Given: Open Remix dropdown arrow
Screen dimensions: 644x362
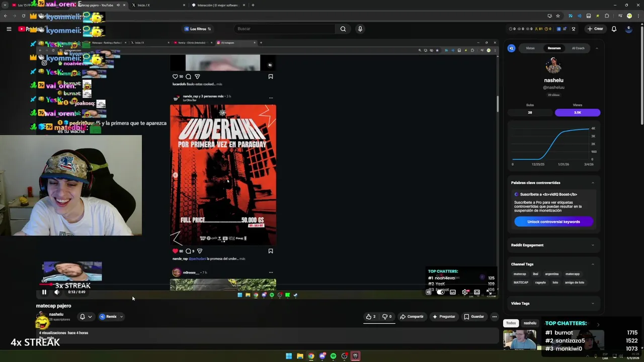Looking at the screenshot, I should point(121,317).
